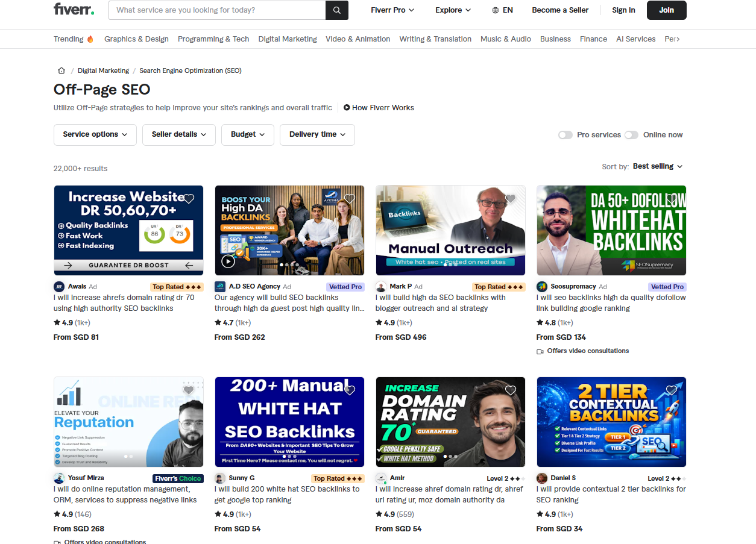Click Seosupremacy seller avatar

click(542, 287)
